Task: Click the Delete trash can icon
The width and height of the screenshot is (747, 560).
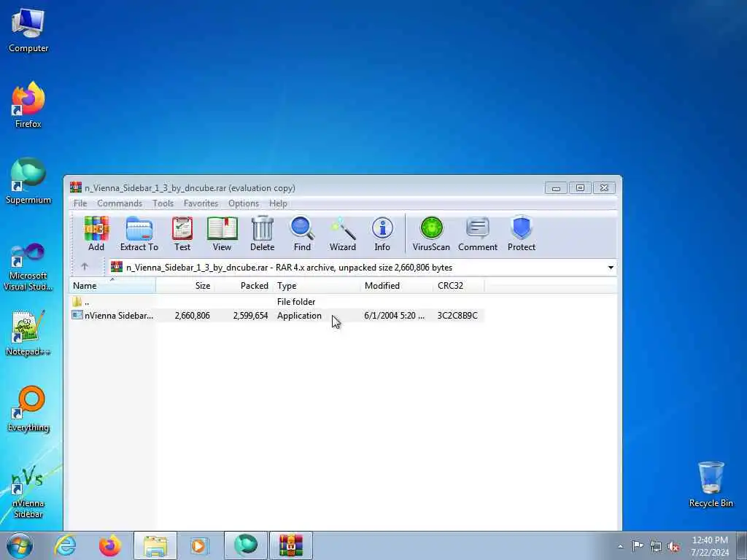Action: [262, 233]
